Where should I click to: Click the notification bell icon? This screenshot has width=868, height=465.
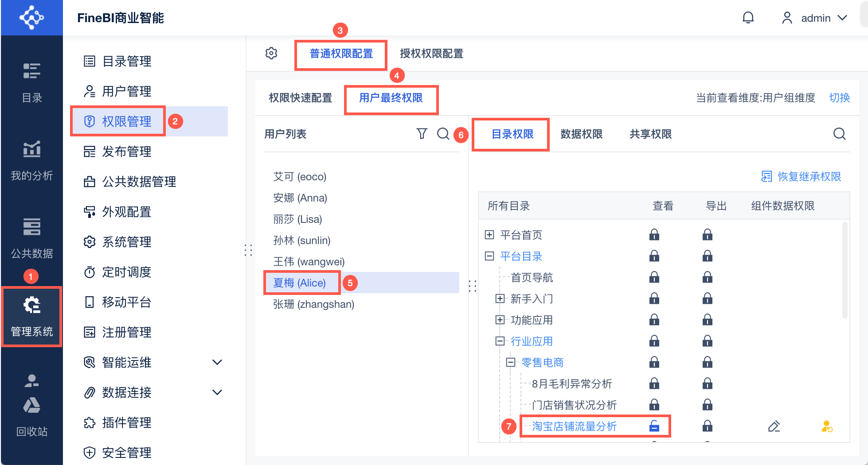[748, 18]
